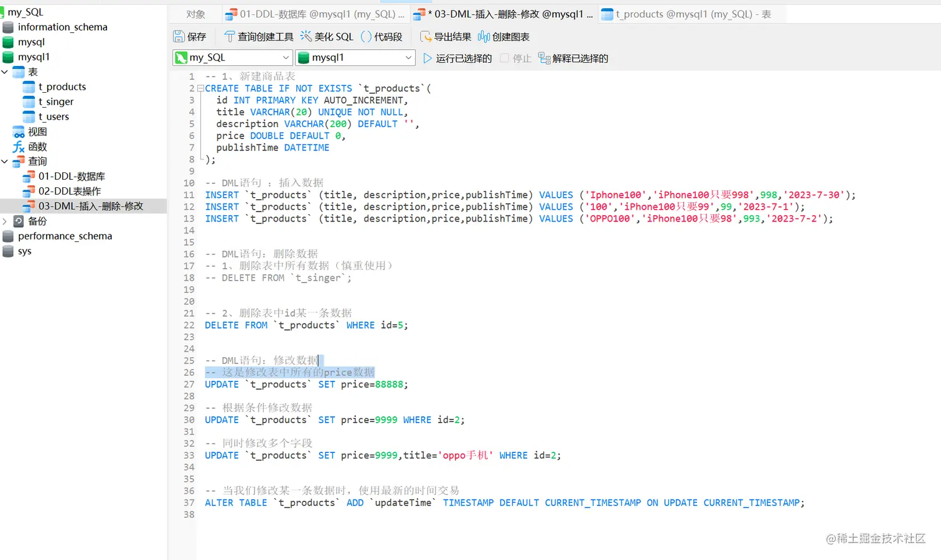Screen dimensions: 941x560
Task: Click the UPDATE line setting title 'oppo手机'
Action: 383,455
